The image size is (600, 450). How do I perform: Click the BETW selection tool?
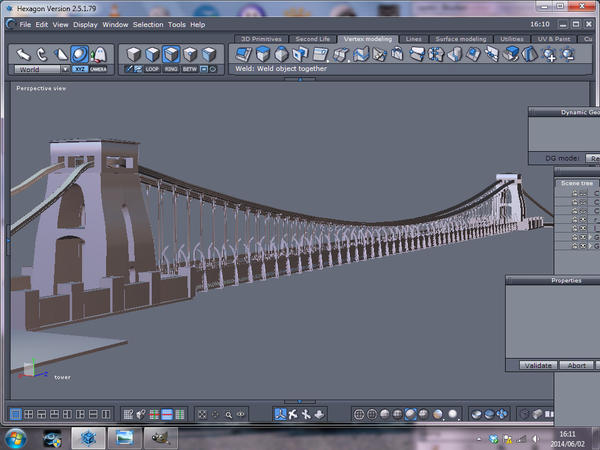(192, 69)
